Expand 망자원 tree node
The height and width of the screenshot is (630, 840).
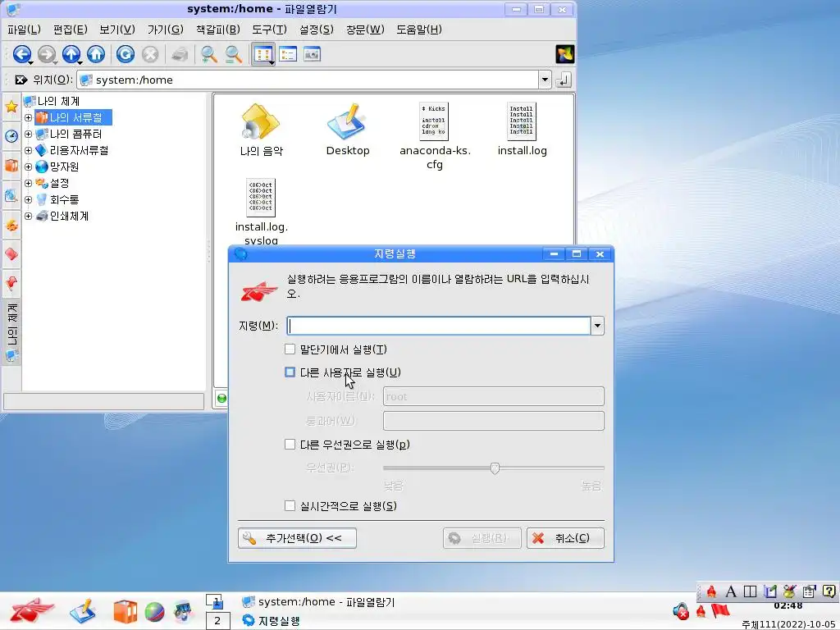(x=29, y=167)
